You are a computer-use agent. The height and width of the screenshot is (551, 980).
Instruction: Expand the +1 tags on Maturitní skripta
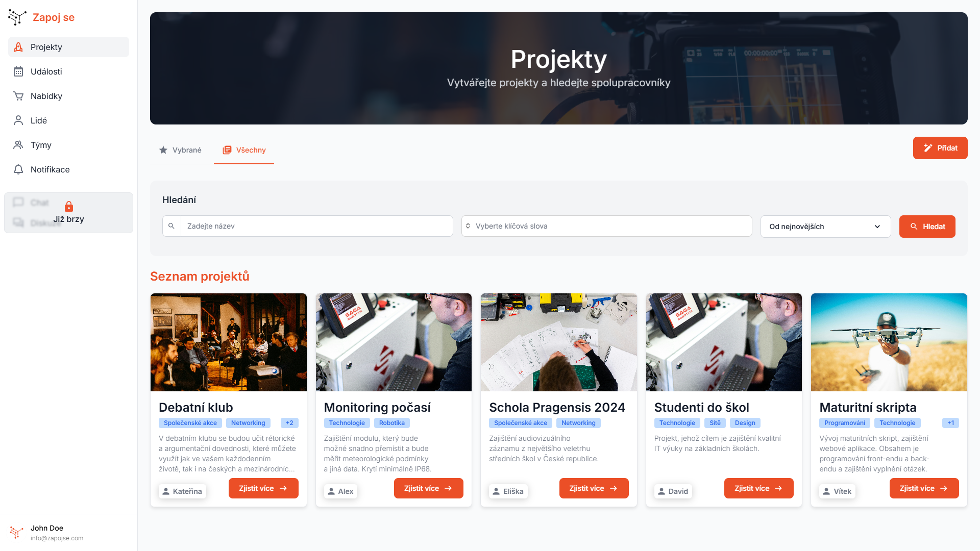click(x=950, y=423)
